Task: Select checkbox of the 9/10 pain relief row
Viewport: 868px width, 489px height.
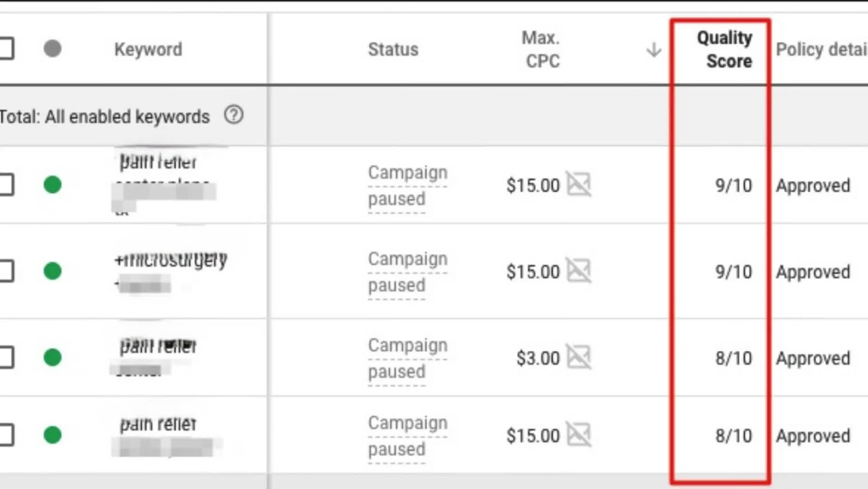Action: click(x=5, y=184)
